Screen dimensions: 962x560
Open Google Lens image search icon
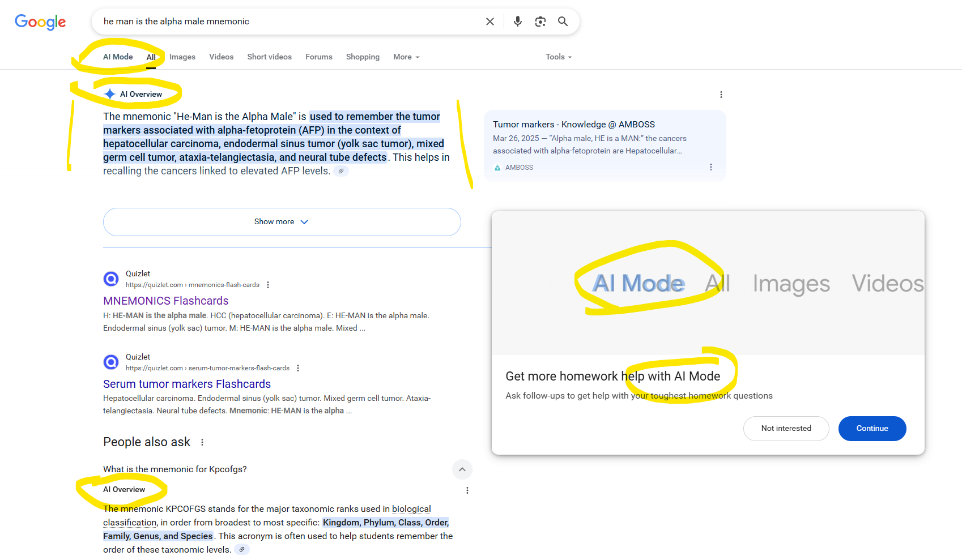(x=540, y=22)
